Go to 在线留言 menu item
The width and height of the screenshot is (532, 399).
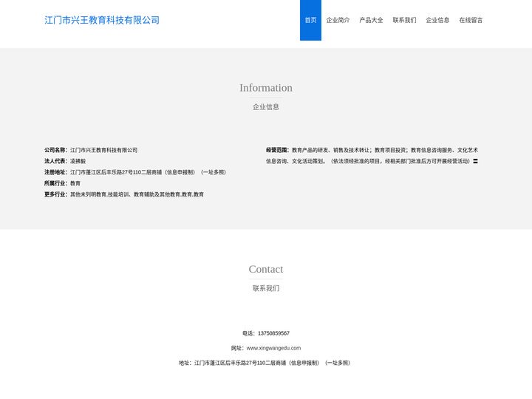click(471, 20)
